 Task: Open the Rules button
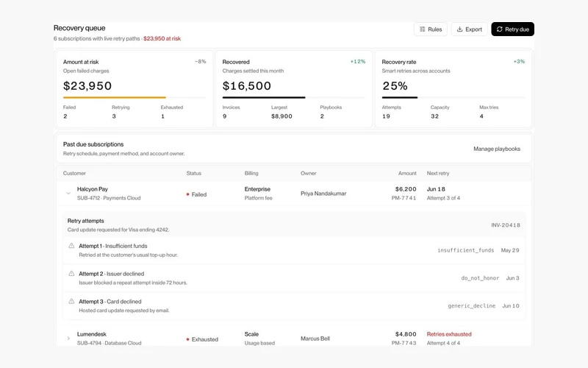[x=431, y=29]
